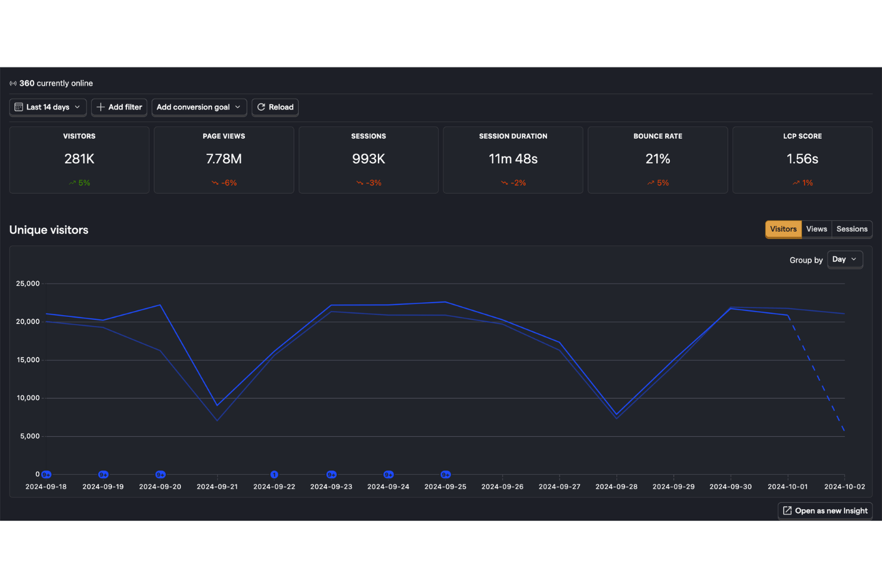Click the live online broadcast icon
This screenshot has width=882, height=588.
coord(13,83)
